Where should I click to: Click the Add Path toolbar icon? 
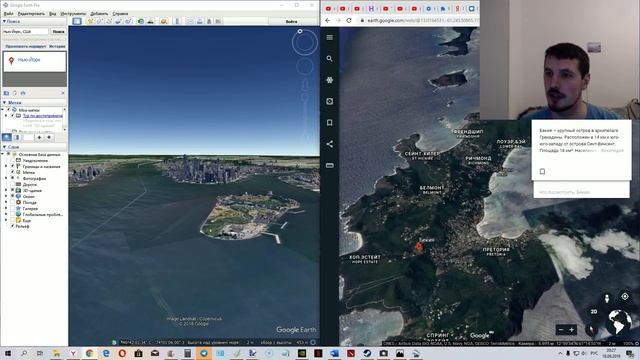109,21
